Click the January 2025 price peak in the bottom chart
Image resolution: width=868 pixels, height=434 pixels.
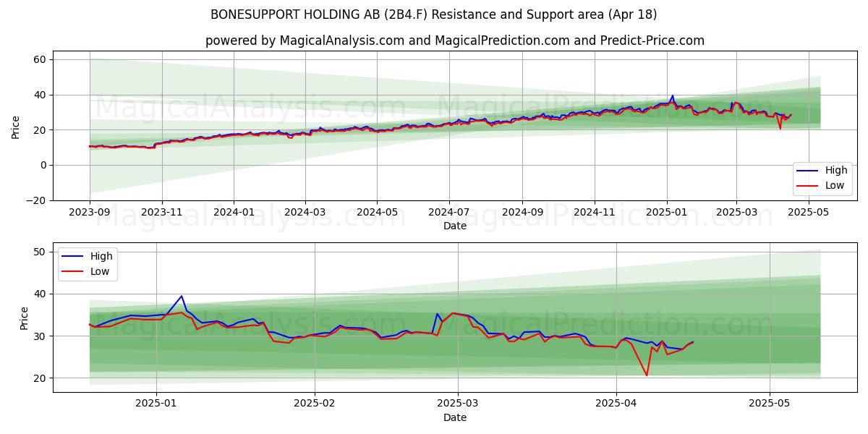[182, 296]
